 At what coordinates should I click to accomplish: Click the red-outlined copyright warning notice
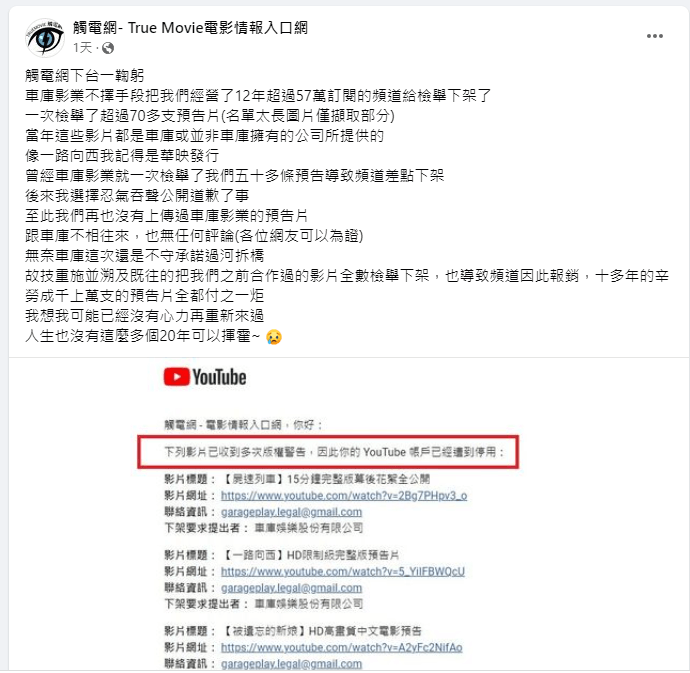(328, 452)
